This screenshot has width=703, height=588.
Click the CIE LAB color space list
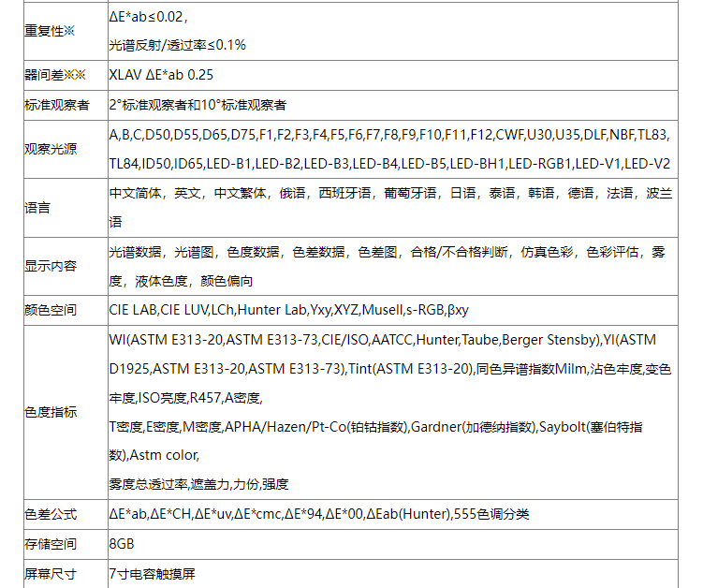(x=288, y=309)
